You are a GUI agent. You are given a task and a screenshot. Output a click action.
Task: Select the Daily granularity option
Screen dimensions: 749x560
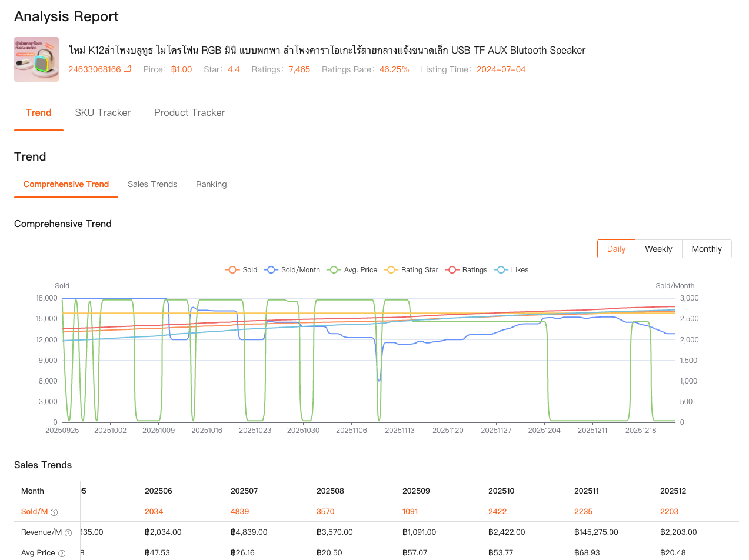point(616,249)
